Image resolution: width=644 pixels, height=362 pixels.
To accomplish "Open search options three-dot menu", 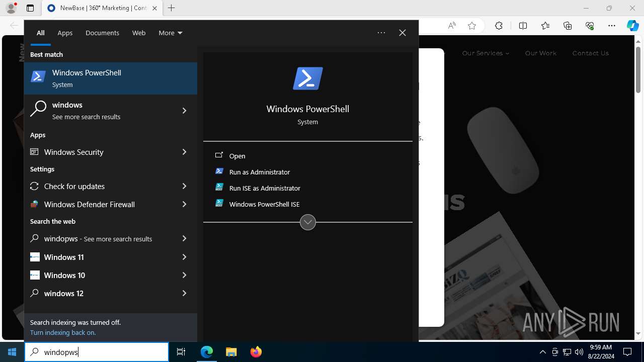I will tap(381, 33).
